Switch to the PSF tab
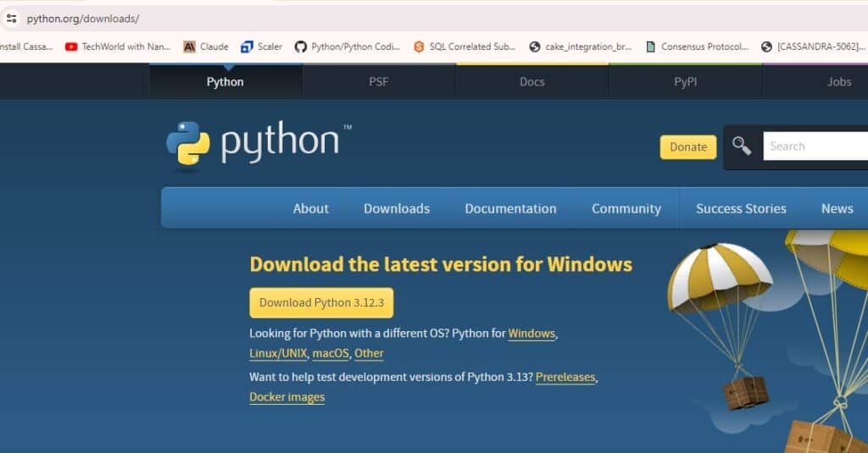Screen dimensions: 868x453 click(379, 82)
